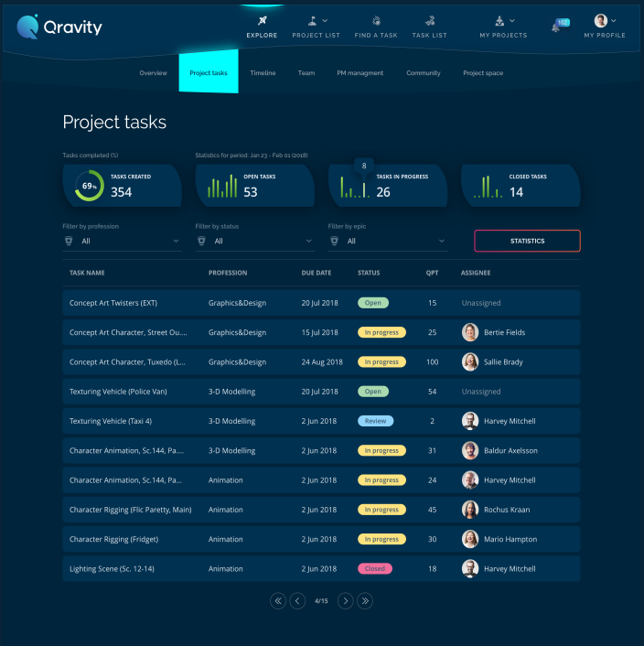The image size is (644, 646).
Task: Jump to the first page
Action: [x=278, y=600]
